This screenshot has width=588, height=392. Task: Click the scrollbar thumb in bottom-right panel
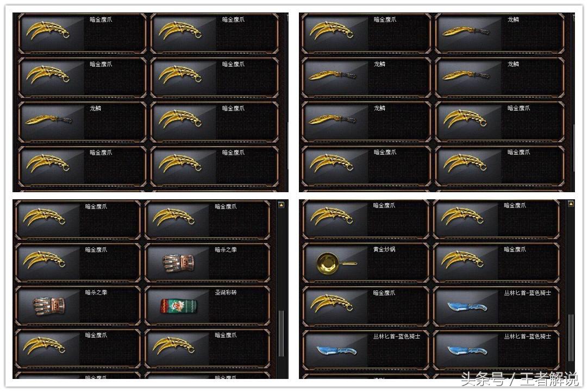(x=571, y=338)
